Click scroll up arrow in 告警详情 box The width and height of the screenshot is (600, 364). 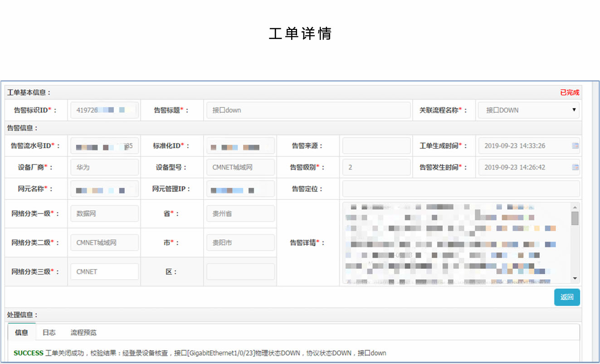[575, 207]
